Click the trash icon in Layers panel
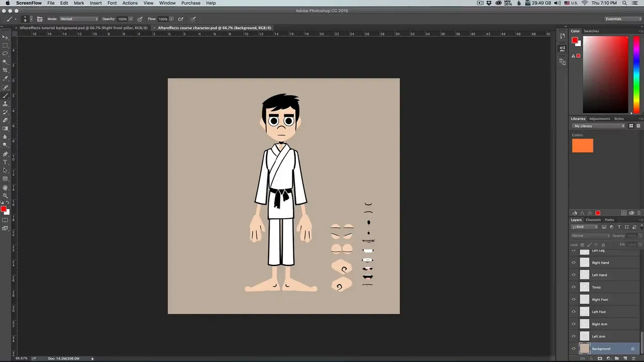 (633, 358)
